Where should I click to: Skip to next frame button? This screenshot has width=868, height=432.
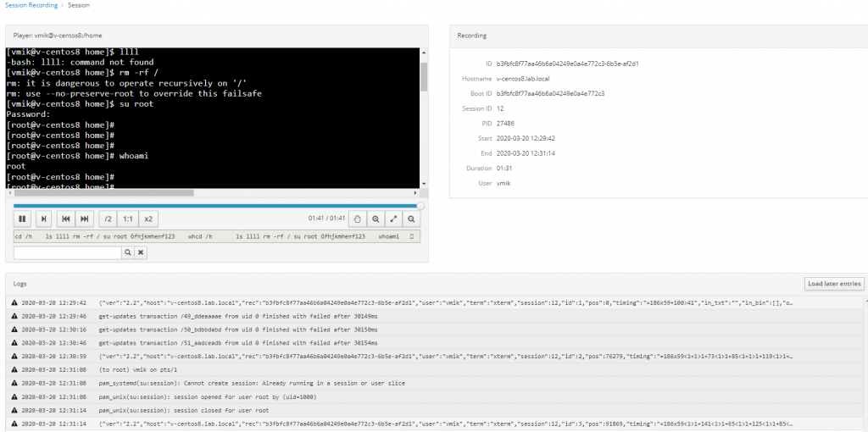(44, 219)
